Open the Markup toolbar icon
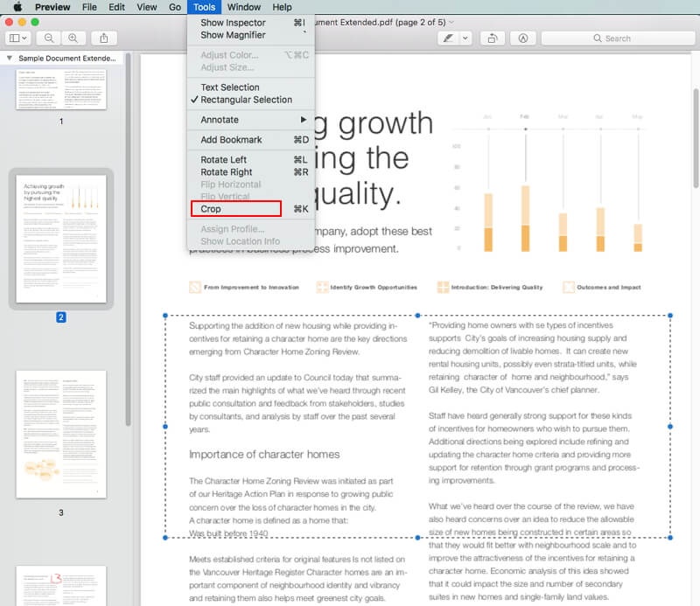 click(x=522, y=38)
